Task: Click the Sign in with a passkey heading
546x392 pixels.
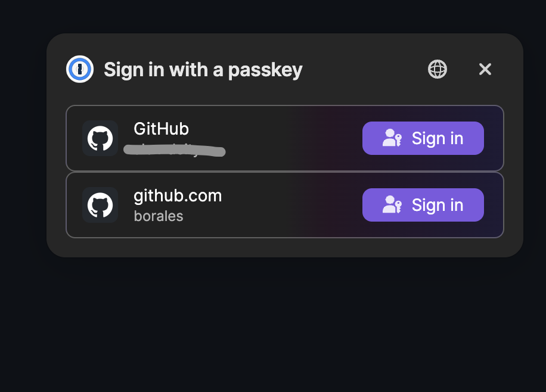Action: pyautogui.click(x=203, y=69)
